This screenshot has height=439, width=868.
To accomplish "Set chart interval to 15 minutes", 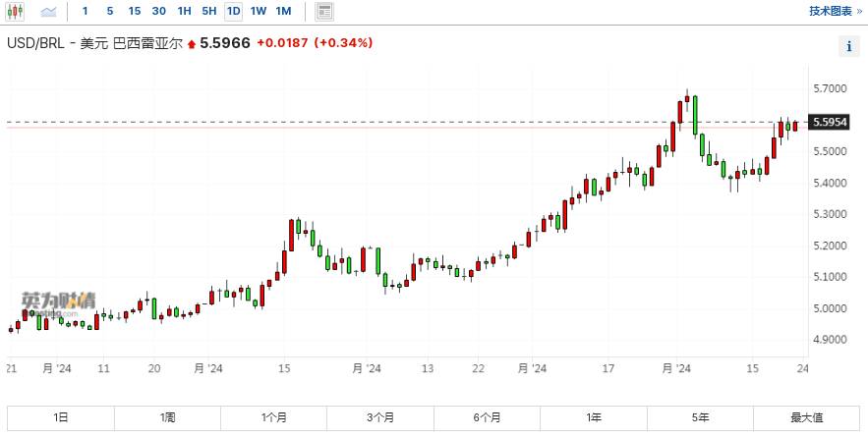I will 134,12.
